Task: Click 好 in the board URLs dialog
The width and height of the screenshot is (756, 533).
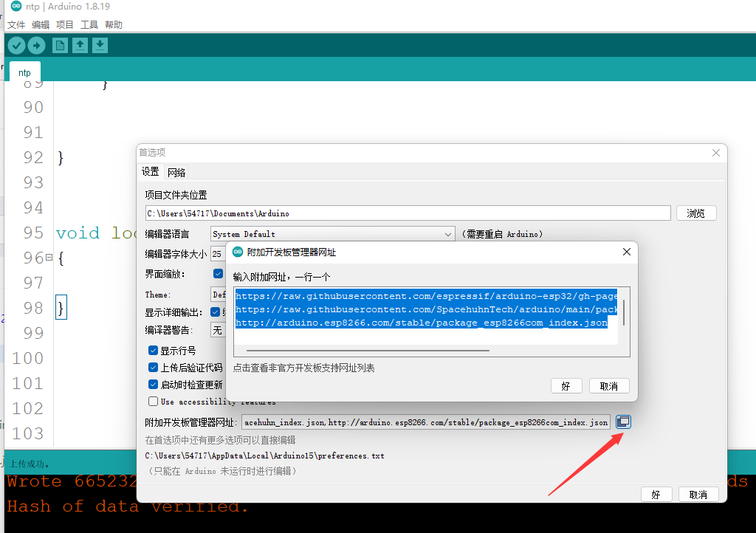Action: click(x=566, y=386)
